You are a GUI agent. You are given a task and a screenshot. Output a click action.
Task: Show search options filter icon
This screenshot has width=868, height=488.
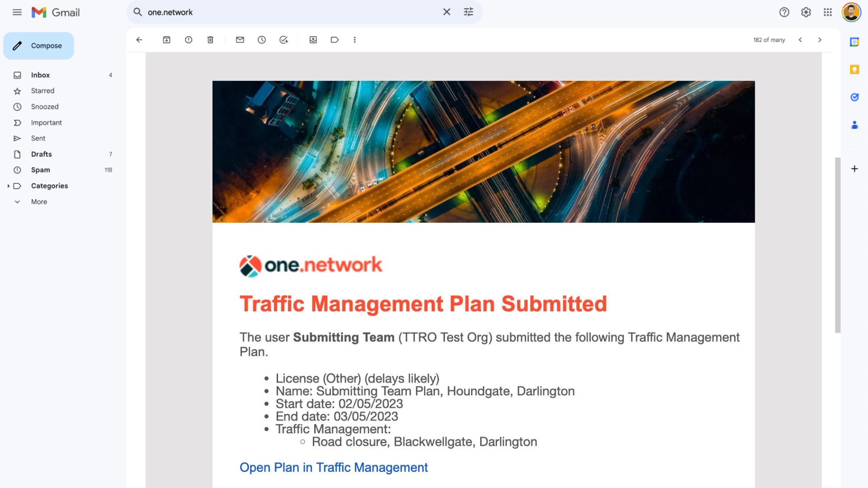pos(468,12)
